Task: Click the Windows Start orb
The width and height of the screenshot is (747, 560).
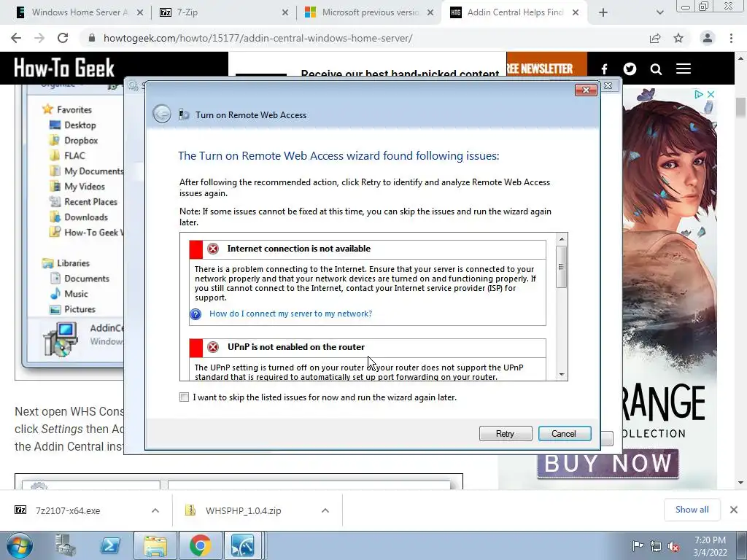Action: tap(19, 545)
